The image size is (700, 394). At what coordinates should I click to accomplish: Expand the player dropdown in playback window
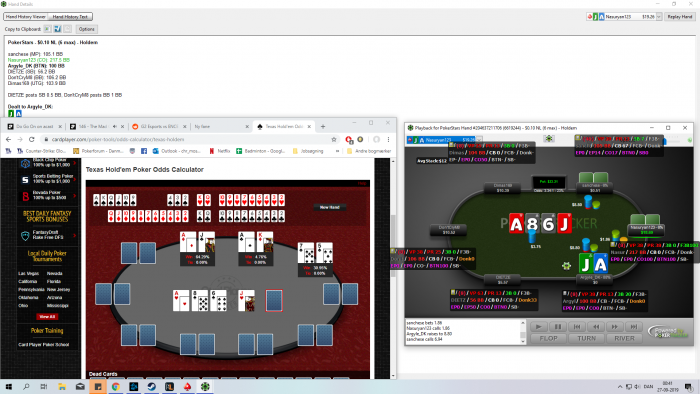click(479, 140)
